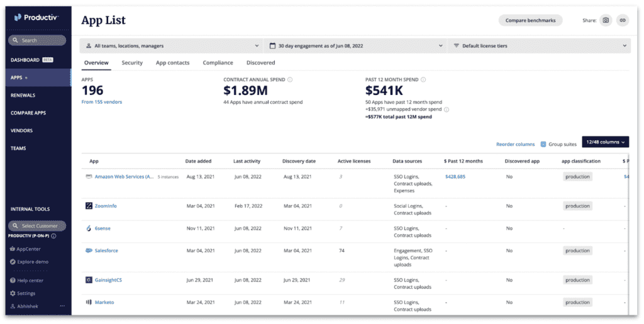Click the Discovery date column header
The image size is (644, 324).
click(x=299, y=161)
